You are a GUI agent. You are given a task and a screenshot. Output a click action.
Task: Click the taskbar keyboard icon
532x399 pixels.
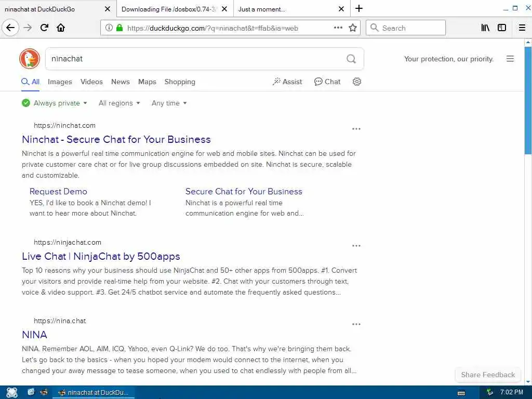click(x=461, y=393)
